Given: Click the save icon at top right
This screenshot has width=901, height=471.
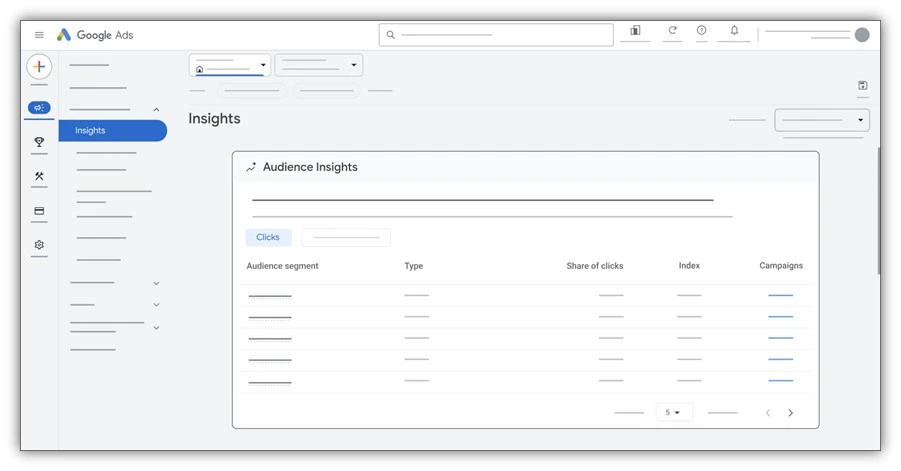Looking at the screenshot, I should pyautogui.click(x=863, y=86).
